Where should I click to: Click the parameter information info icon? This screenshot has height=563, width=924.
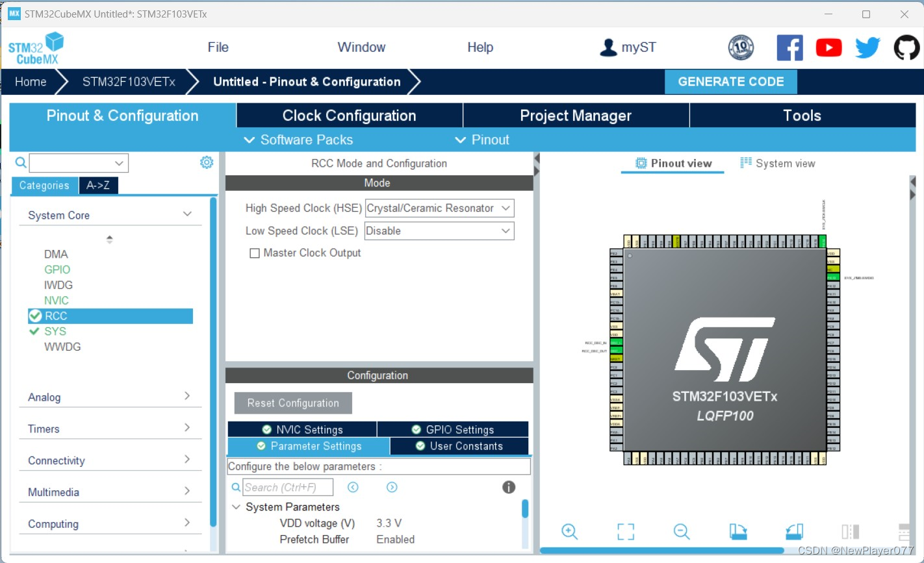[x=509, y=487]
